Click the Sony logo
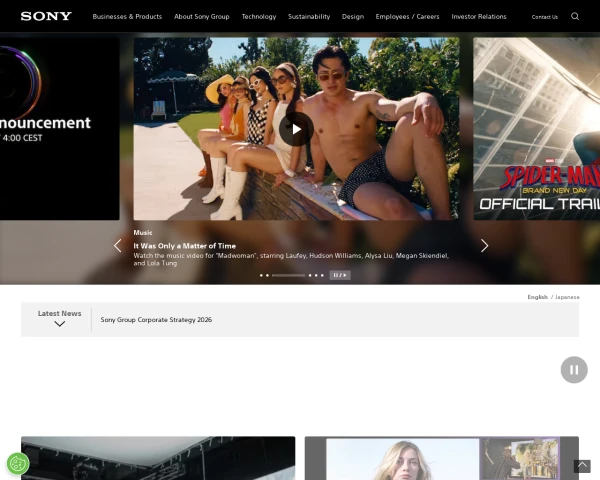The width and height of the screenshot is (600, 480). (46, 16)
